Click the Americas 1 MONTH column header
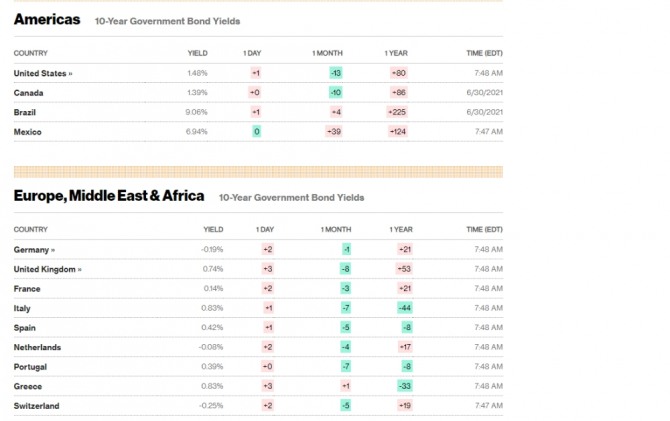670x421 pixels. 327,53
